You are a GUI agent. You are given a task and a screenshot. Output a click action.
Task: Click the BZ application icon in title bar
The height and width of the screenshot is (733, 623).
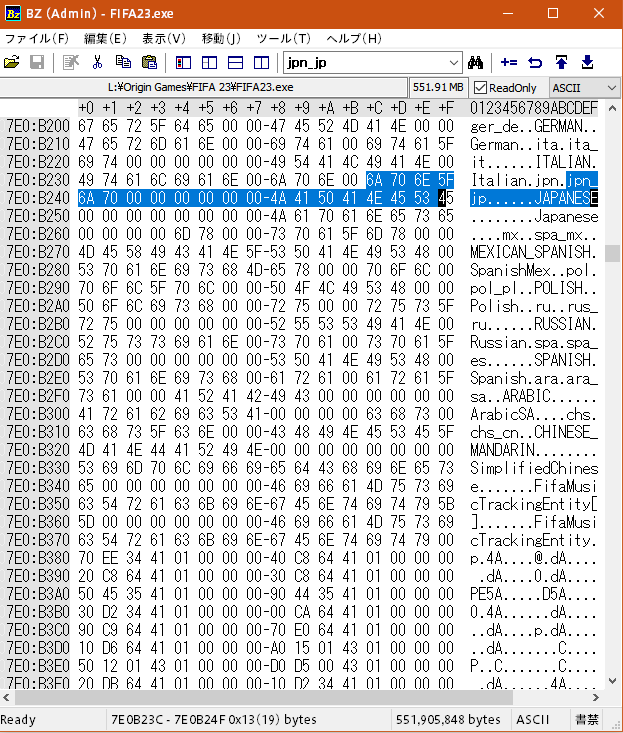(x=13, y=13)
